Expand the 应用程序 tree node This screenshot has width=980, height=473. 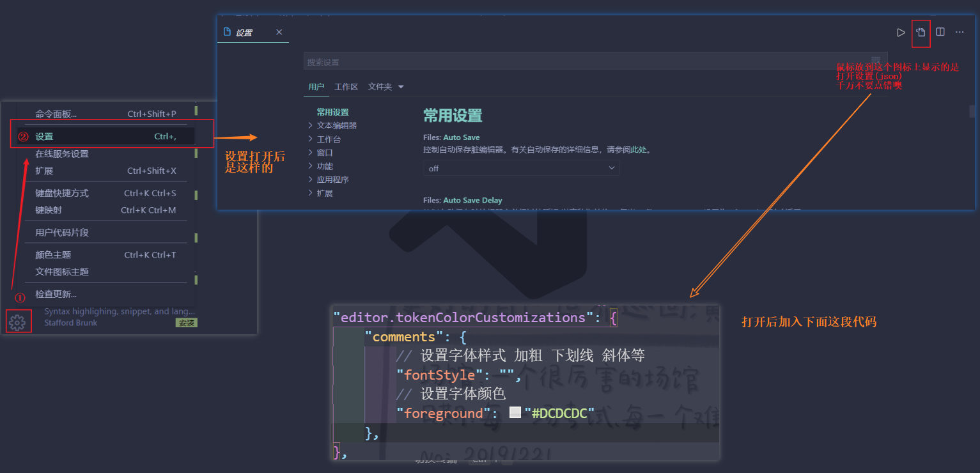tap(329, 180)
